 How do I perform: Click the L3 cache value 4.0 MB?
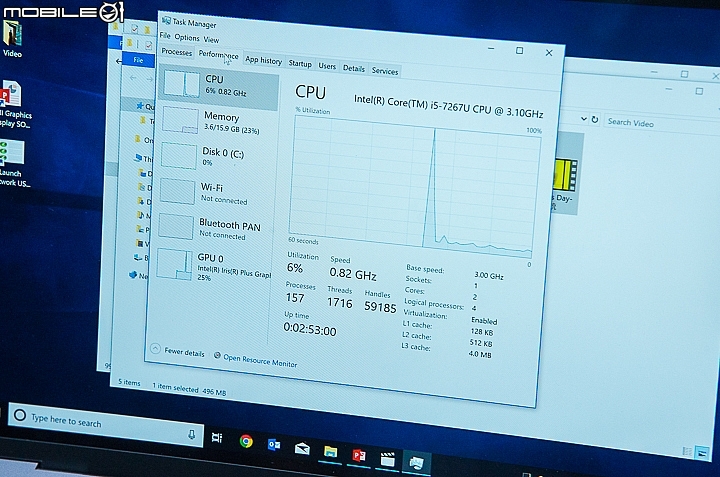[x=480, y=354]
